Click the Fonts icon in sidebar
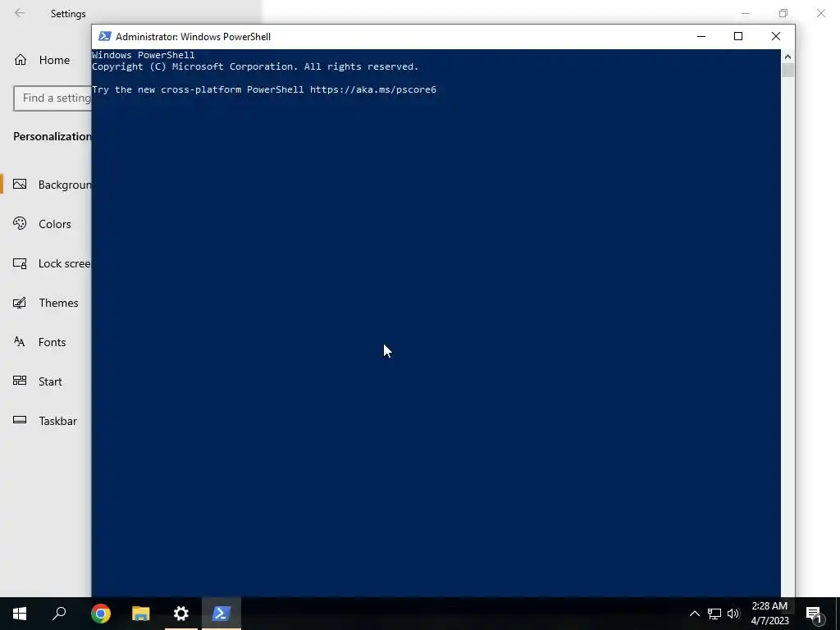The image size is (840, 630). (x=20, y=342)
